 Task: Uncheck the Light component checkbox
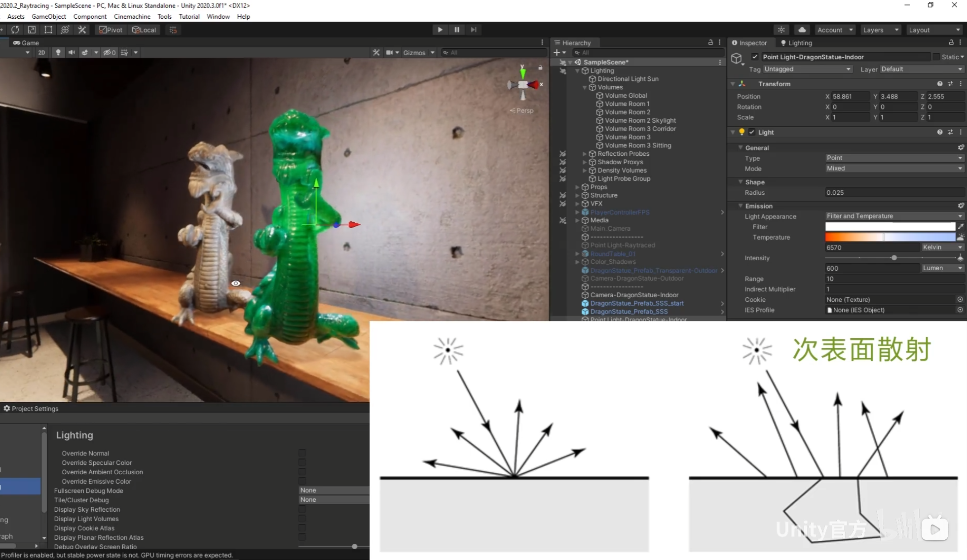752,132
